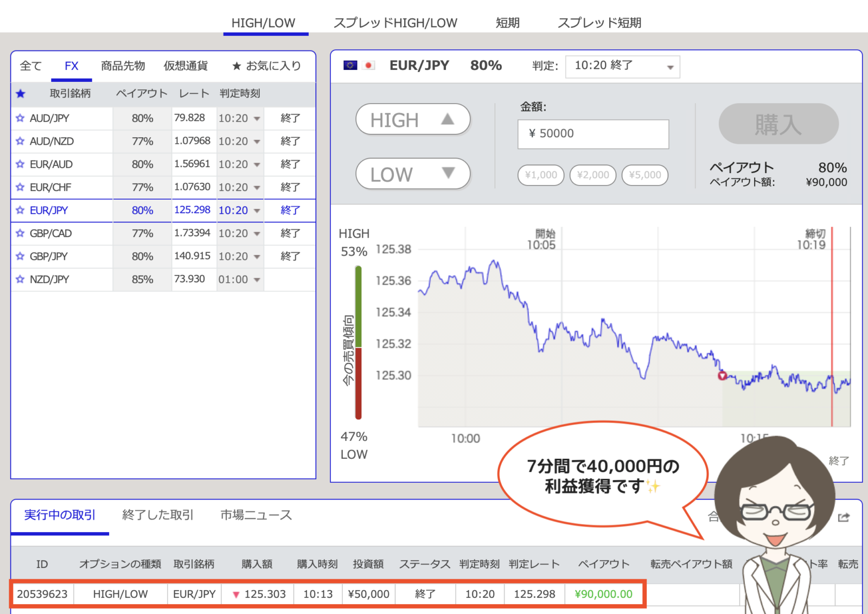The height and width of the screenshot is (614, 868).
Task: Open the 判定 10:20 終了 dropdown
Action: click(x=622, y=67)
